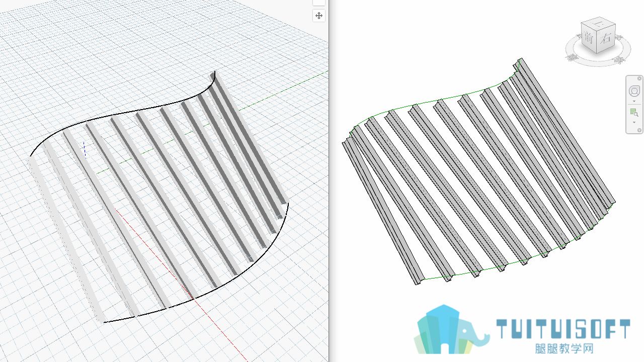Click the TUITUISOFT logo text
The height and width of the screenshot is (362, 644).
563,329
